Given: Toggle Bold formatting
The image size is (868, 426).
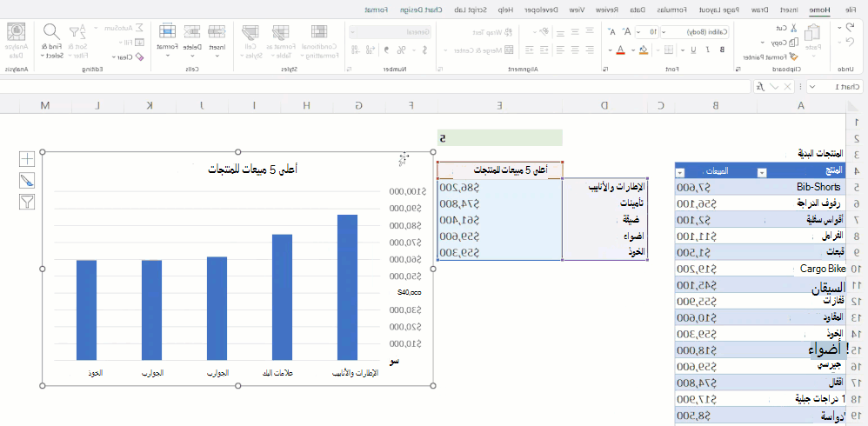Looking at the screenshot, I should (x=722, y=50).
